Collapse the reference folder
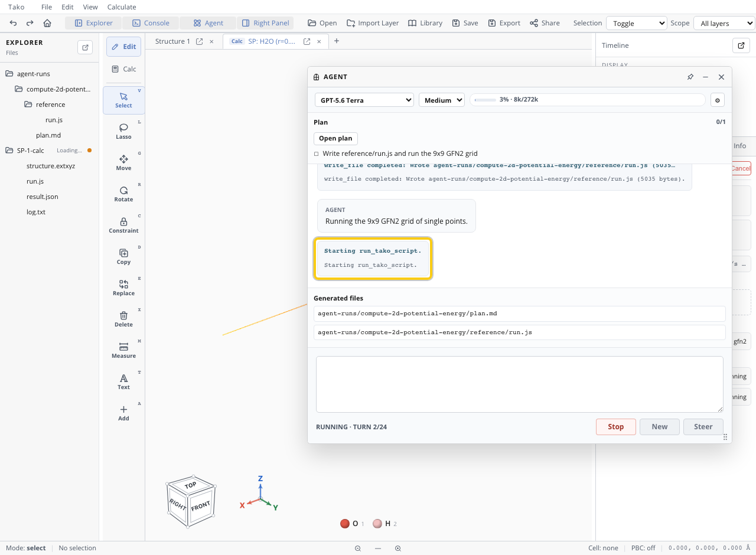The height and width of the screenshot is (555, 756). (28, 105)
